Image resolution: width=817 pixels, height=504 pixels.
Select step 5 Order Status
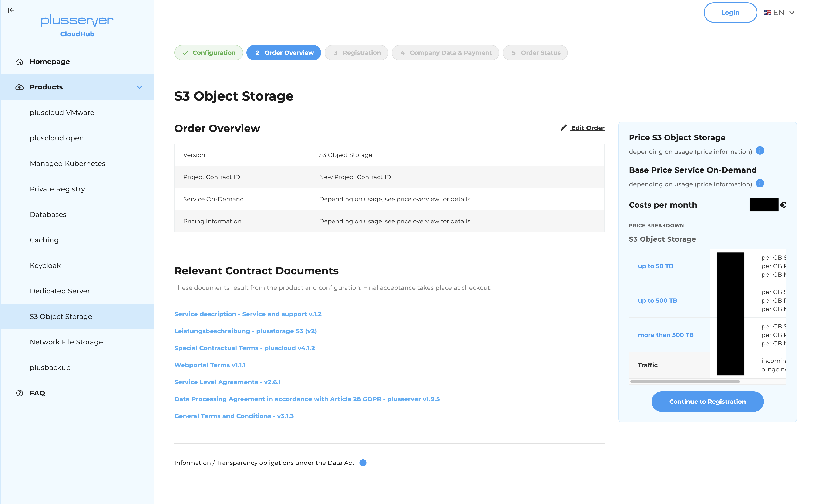pos(535,53)
